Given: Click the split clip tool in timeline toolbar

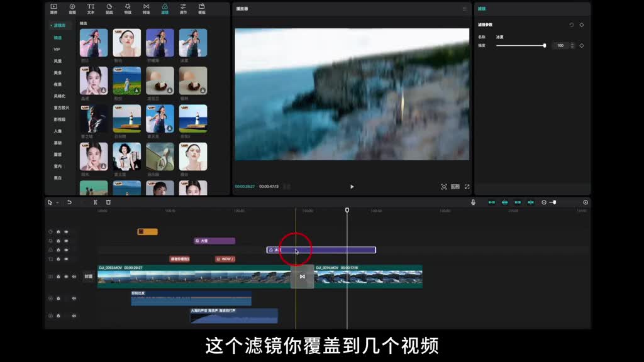Looking at the screenshot, I should point(95,202).
